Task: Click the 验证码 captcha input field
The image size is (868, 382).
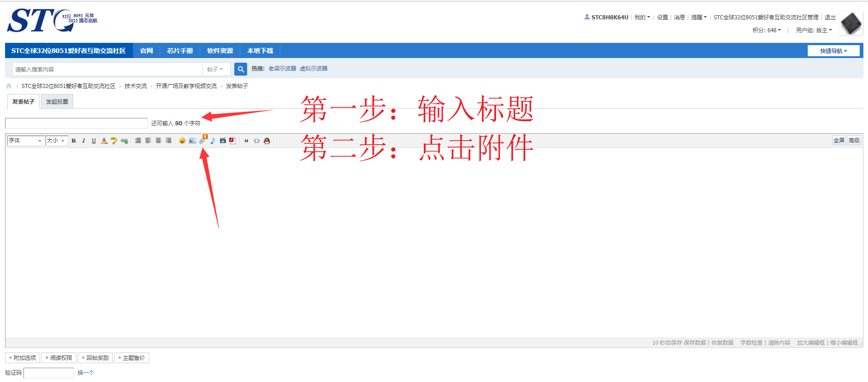Action: (x=49, y=373)
